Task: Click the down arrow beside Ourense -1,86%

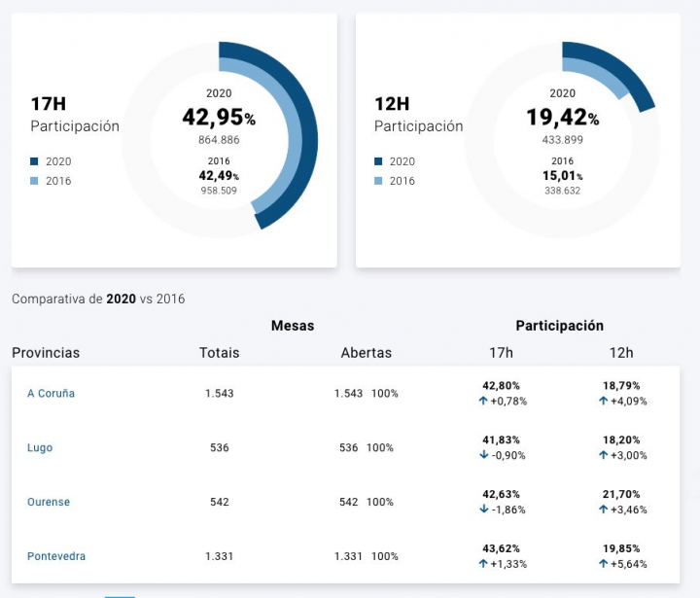Action: coord(483,510)
